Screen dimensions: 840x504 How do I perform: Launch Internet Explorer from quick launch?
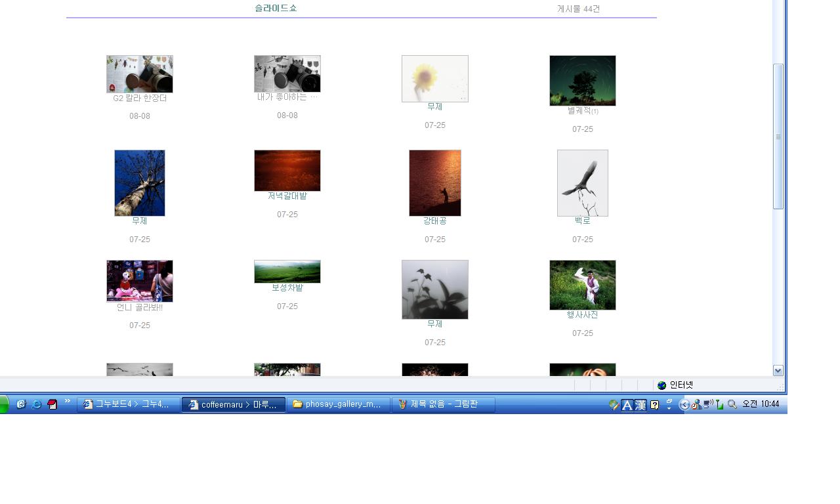click(37, 404)
